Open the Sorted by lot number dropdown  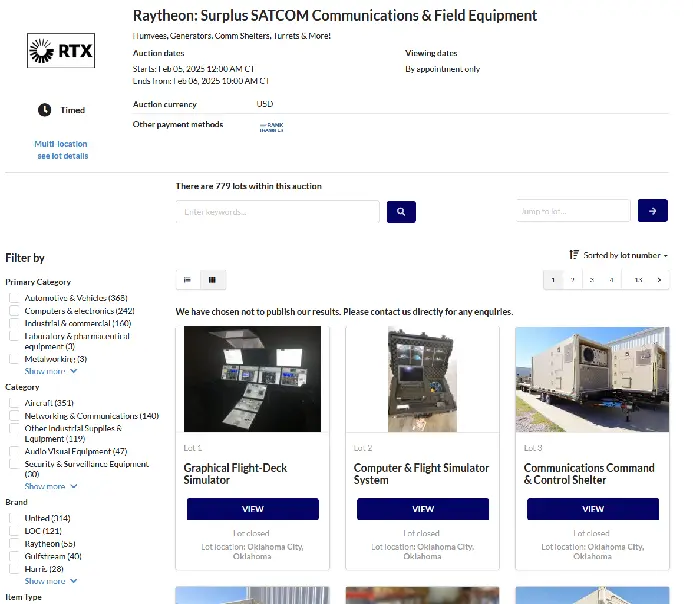(618, 255)
